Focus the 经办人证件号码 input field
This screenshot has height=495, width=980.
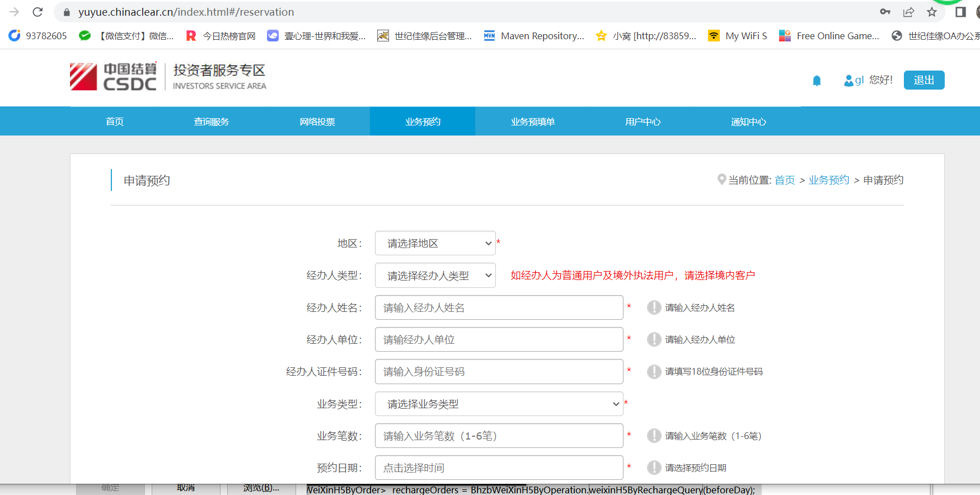[499, 371]
